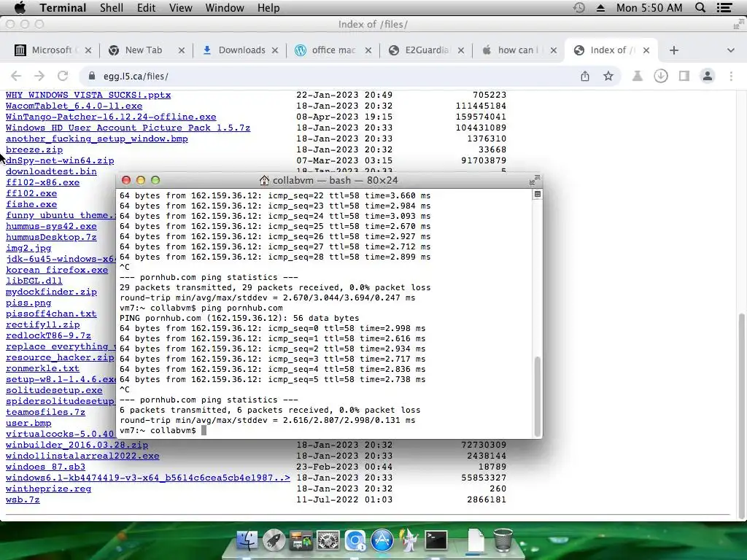Open Spotlight search magnifier
This screenshot has height=560, width=747.
click(700, 7)
